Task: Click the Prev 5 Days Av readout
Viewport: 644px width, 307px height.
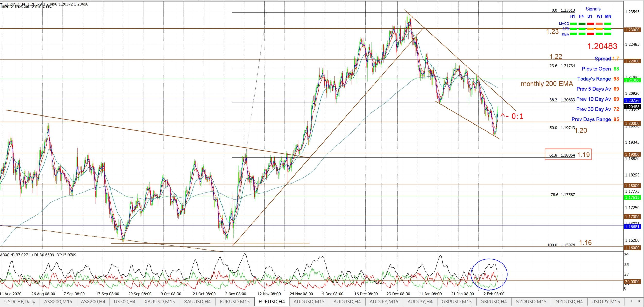Action: [598, 89]
